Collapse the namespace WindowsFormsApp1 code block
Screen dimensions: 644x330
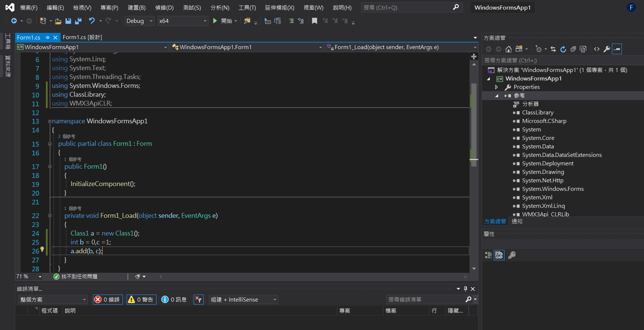[x=49, y=121]
